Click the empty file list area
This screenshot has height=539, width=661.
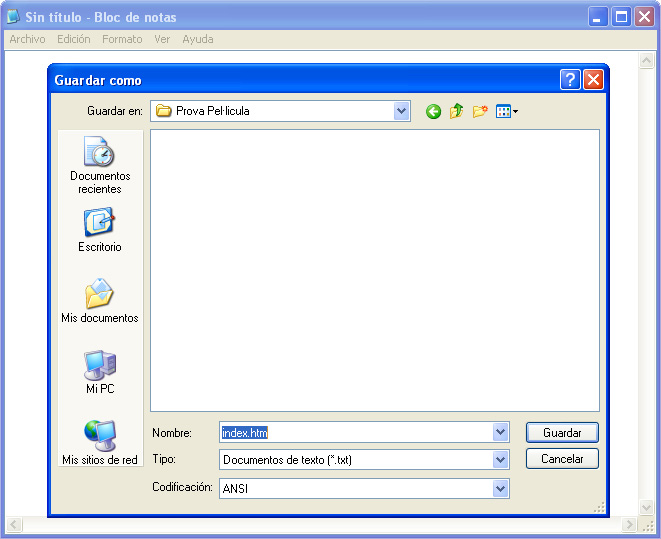click(375, 270)
